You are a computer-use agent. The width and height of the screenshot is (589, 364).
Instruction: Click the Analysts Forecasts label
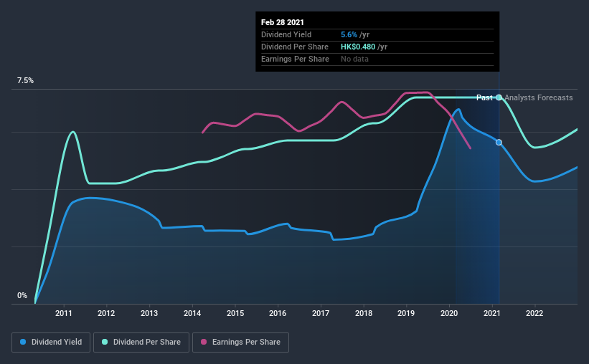(x=538, y=97)
